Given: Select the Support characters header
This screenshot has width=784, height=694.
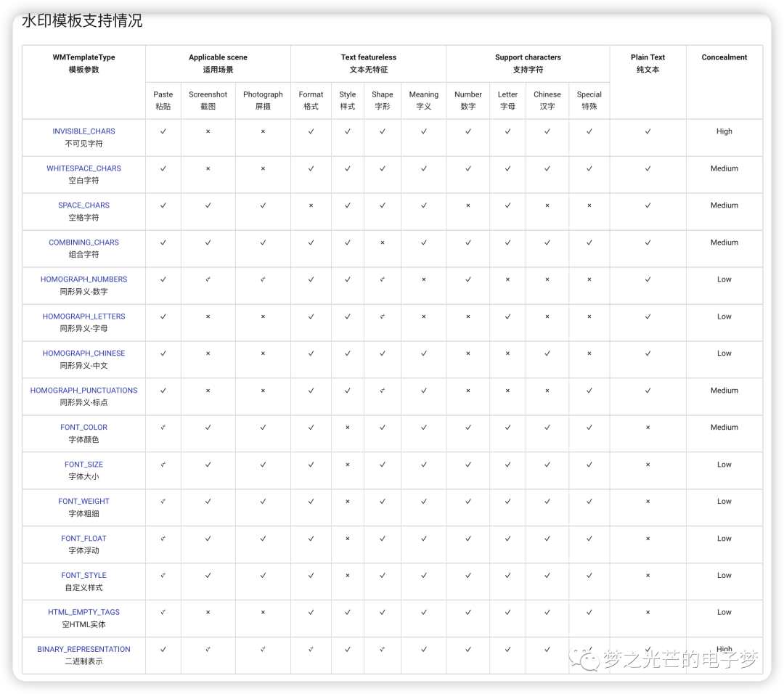Looking at the screenshot, I should click(x=528, y=63).
